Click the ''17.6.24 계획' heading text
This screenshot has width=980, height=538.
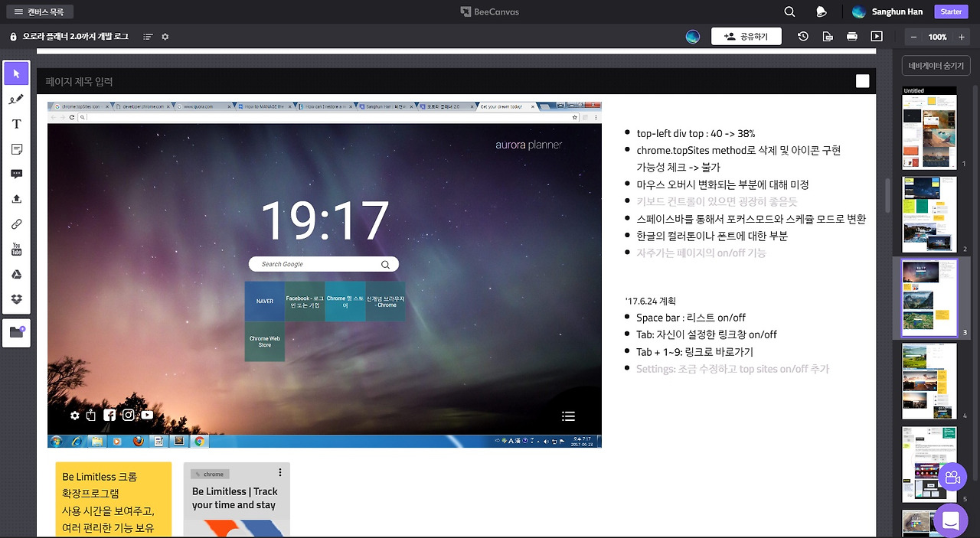pos(651,301)
